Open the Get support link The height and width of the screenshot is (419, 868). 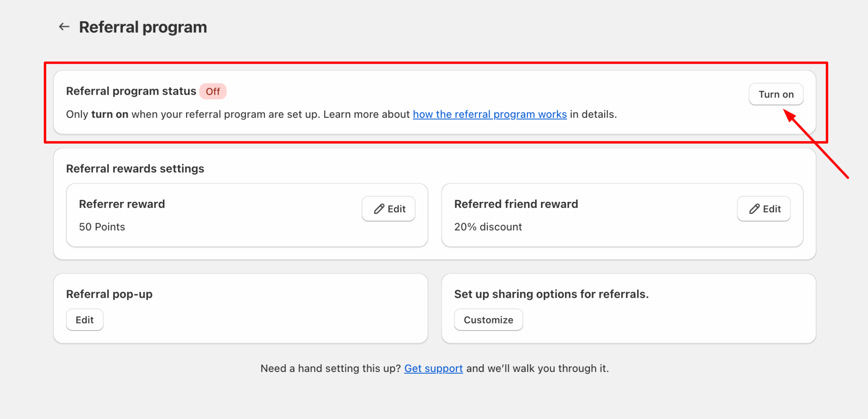point(433,369)
